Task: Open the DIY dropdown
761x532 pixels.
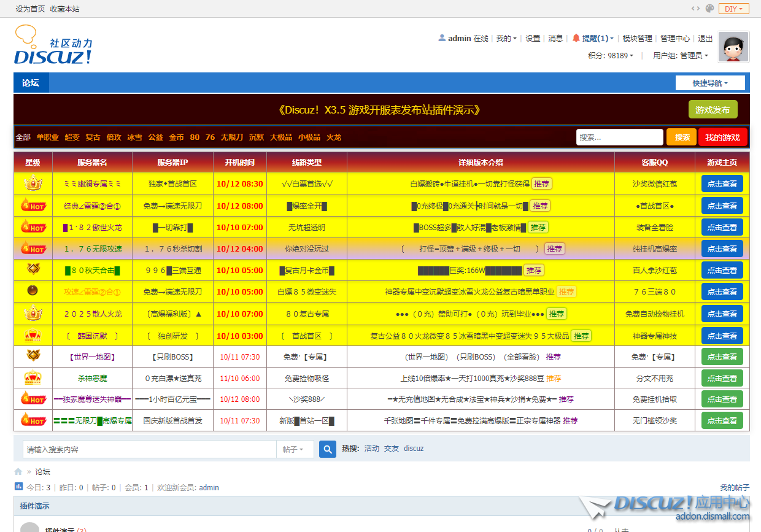Action: click(x=734, y=9)
